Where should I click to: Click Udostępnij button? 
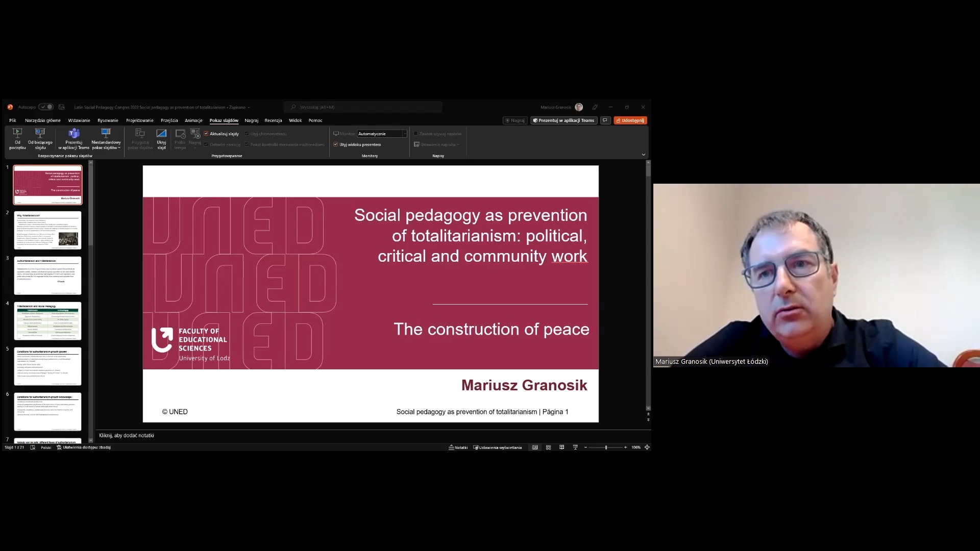[x=630, y=120]
